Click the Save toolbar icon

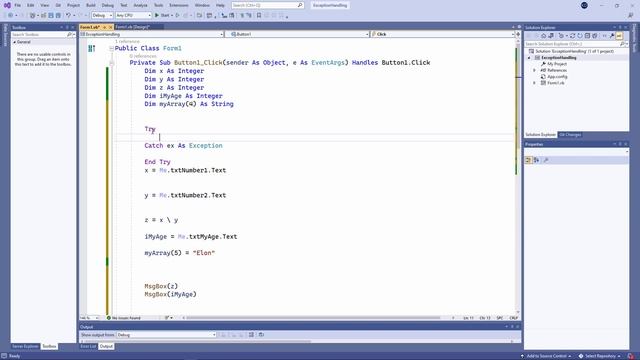(x=51, y=15)
